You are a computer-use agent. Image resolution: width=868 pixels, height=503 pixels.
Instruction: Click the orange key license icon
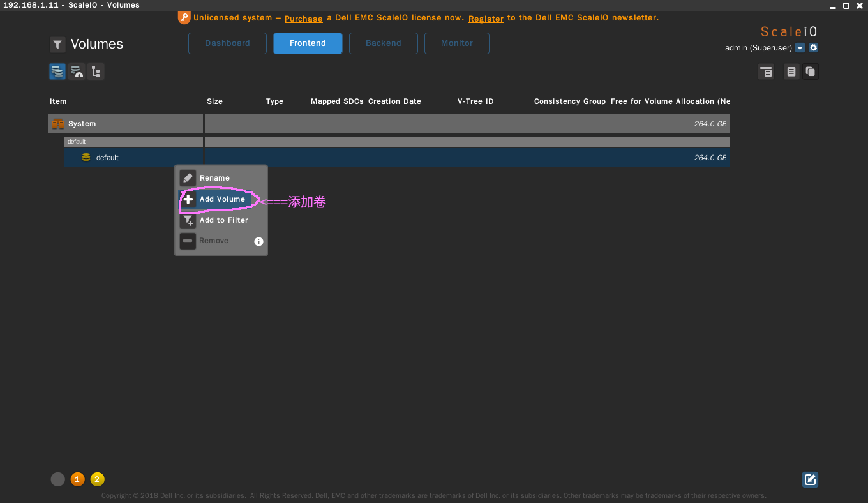click(x=184, y=18)
